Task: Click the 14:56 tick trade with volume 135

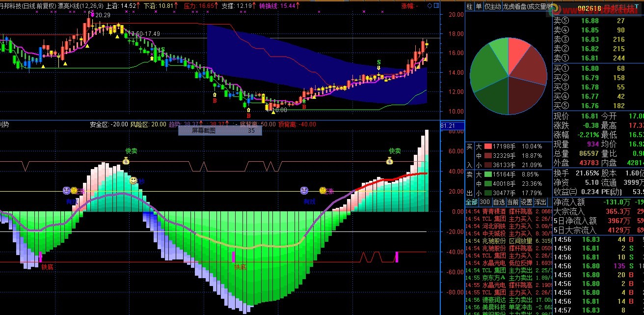Action: [598, 266]
